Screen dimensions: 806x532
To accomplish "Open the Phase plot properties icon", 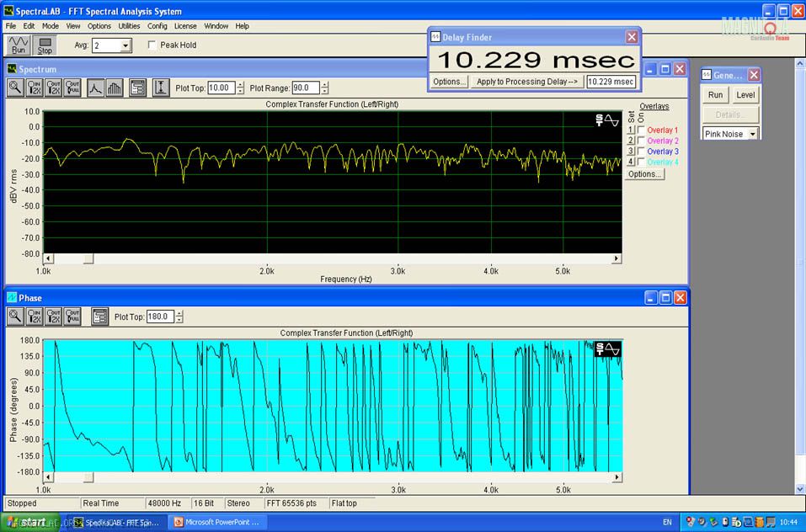I will pyautogui.click(x=99, y=317).
